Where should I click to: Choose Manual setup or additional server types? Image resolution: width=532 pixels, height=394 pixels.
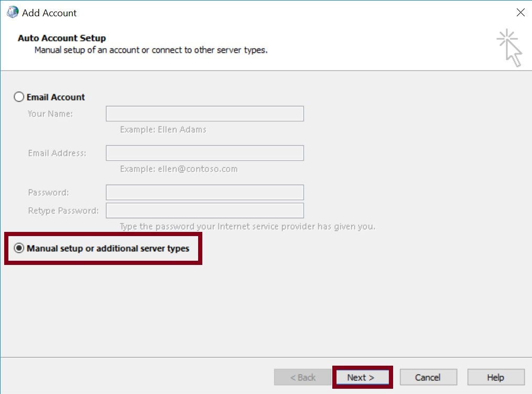[19, 248]
